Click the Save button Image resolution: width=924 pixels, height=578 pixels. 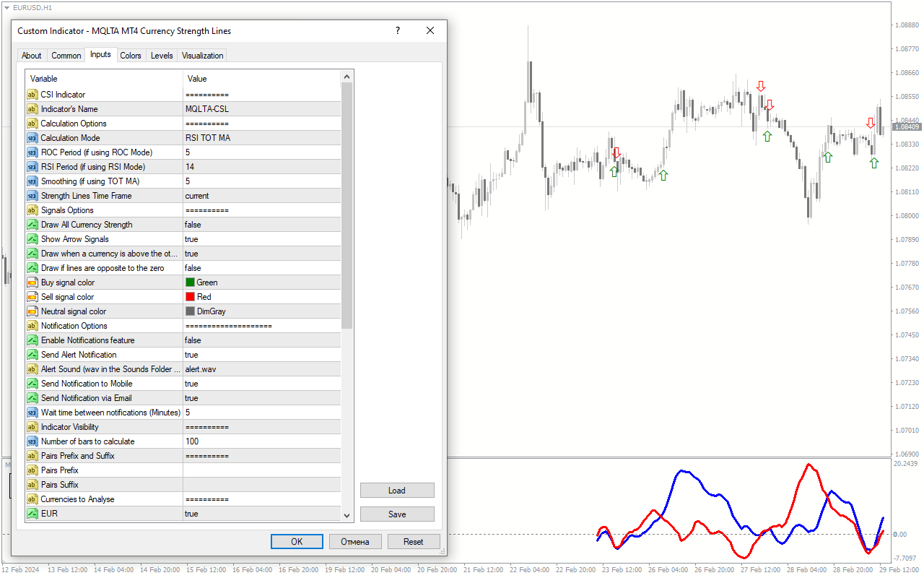pyautogui.click(x=397, y=514)
